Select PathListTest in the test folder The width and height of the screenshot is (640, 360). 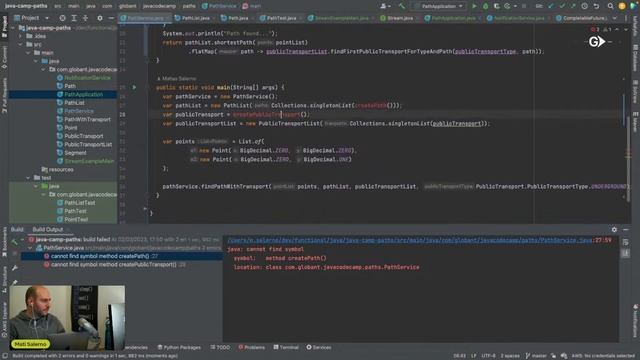coord(80,202)
